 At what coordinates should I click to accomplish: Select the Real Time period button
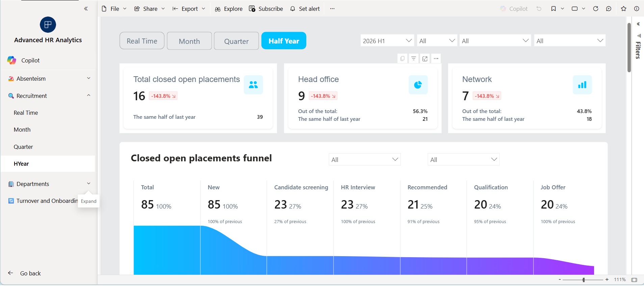142,41
